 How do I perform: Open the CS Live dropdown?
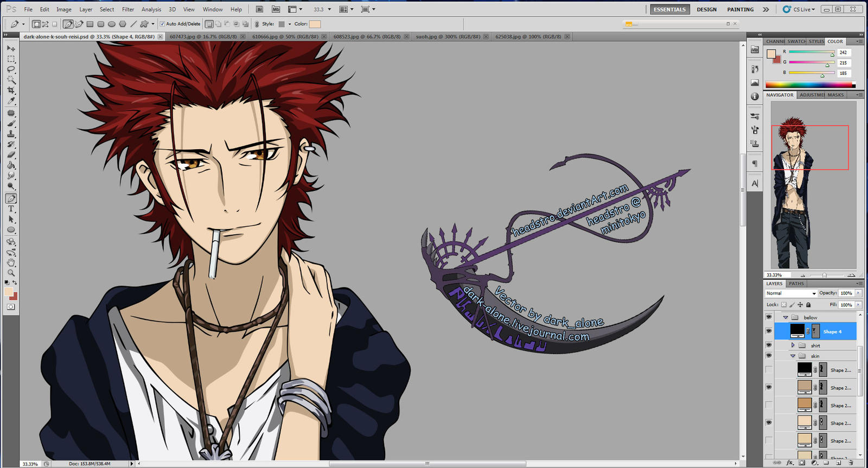click(x=799, y=9)
